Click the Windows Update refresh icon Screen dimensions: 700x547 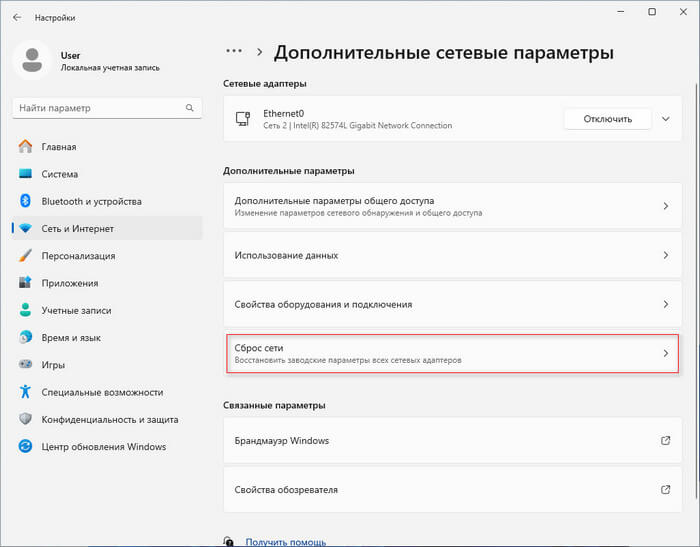(x=25, y=446)
